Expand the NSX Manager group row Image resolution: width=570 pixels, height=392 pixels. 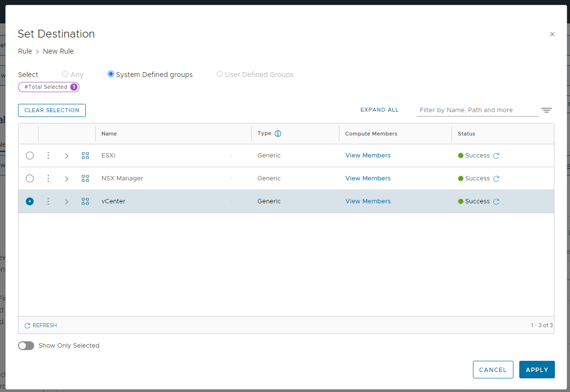[x=67, y=179]
